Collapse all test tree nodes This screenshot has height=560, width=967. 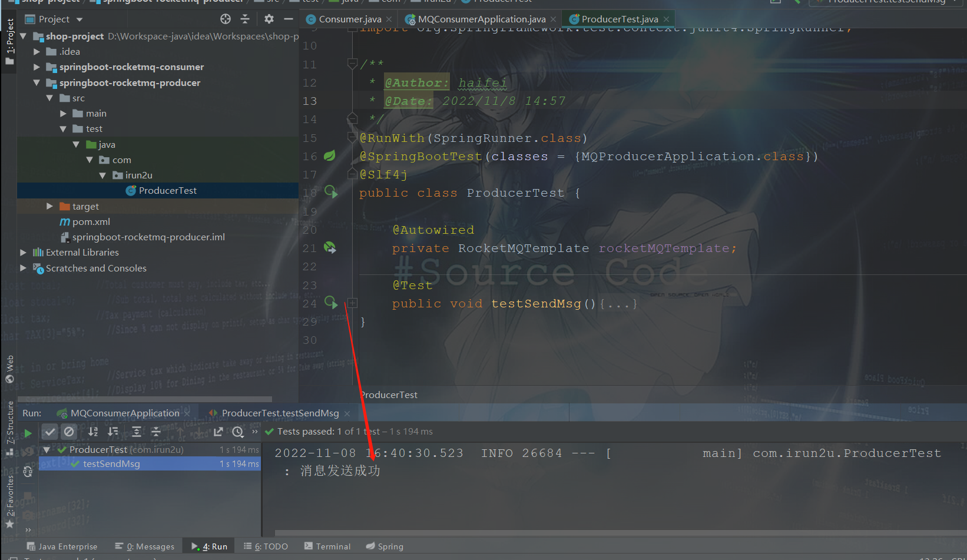pos(156,432)
